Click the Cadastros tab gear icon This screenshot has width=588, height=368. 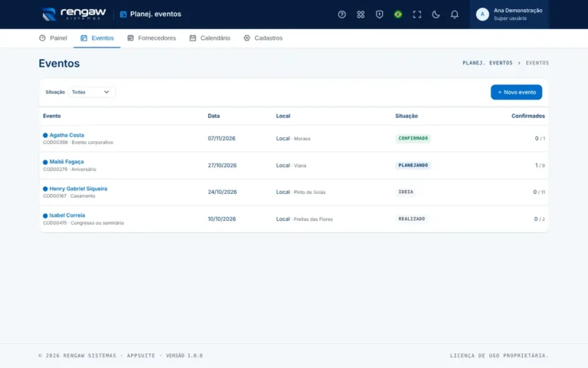(x=247, y=38)
